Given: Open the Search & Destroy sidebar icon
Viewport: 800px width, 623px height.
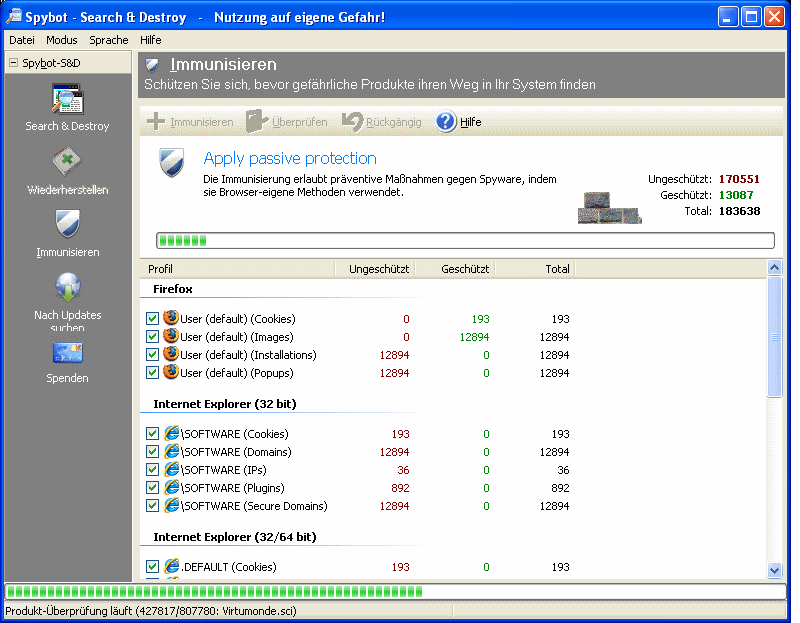Looking at the screenshot, I should click(x=67, y=99).
